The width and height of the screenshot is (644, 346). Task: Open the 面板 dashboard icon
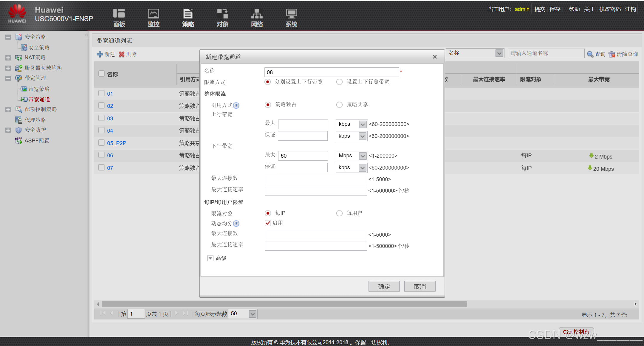pyautogui.click(x=119, y=14)
